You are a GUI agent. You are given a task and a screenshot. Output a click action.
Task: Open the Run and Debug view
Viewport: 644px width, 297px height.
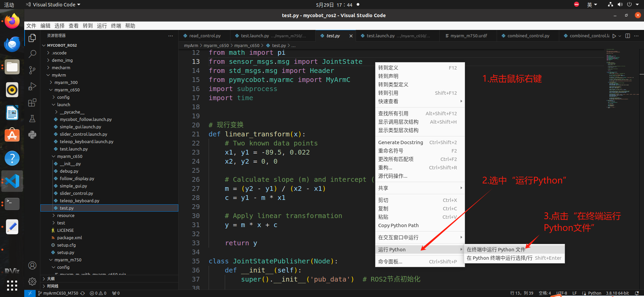click(x=32, y=86)
